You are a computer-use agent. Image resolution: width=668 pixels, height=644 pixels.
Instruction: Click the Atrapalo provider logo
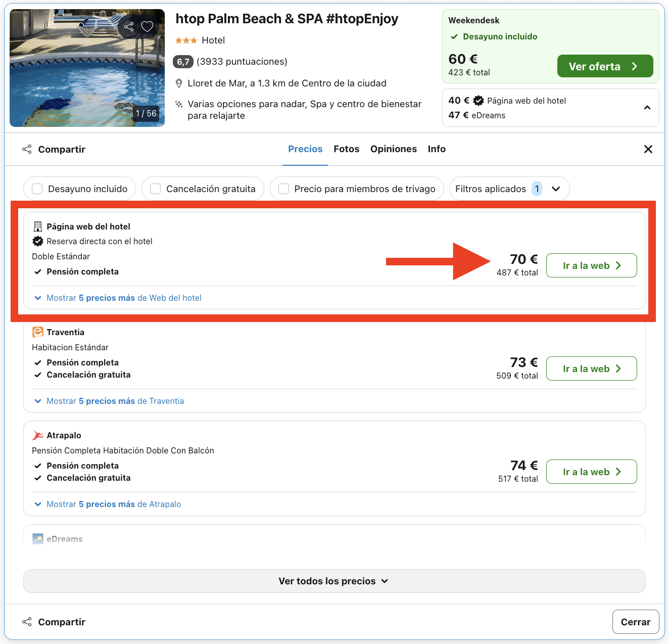38,435
